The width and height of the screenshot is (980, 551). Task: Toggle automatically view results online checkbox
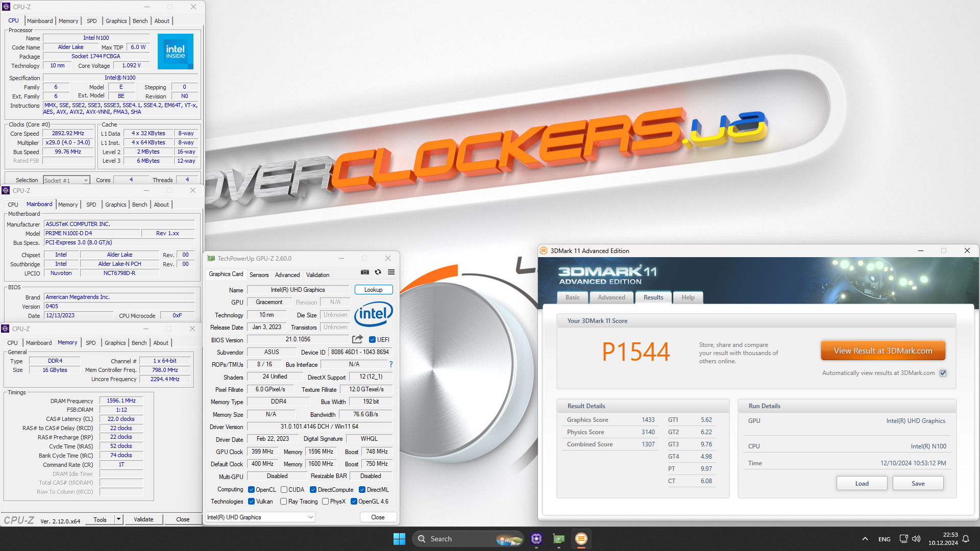coord(943,373)
